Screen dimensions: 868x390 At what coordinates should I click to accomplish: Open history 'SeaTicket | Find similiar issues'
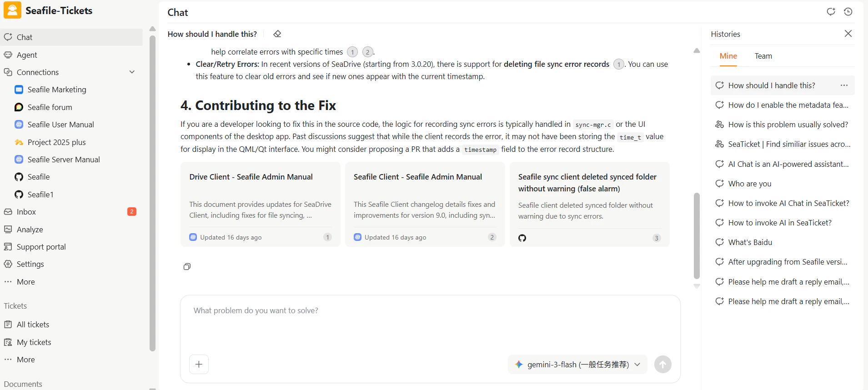pos(783,144)
